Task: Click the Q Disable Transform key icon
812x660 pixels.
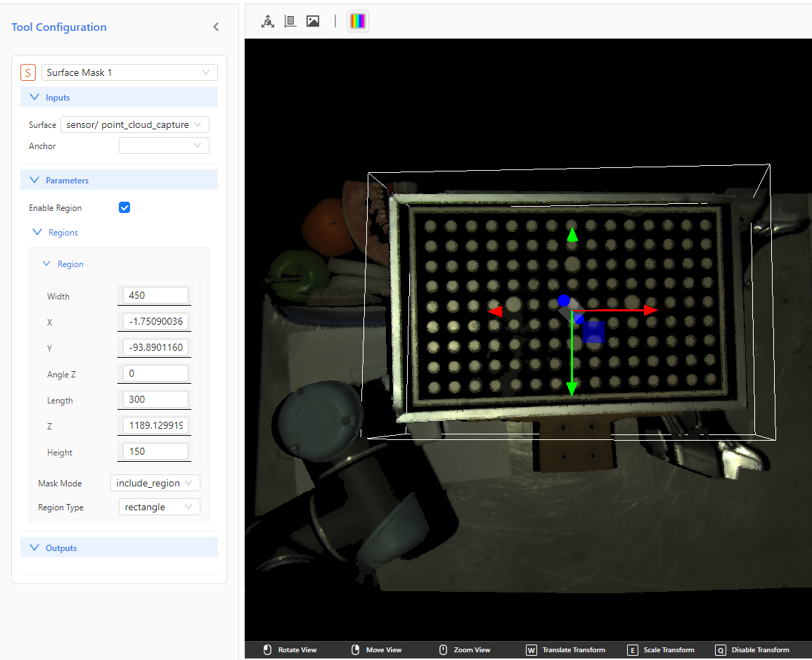Action: (x=721, y=650)
